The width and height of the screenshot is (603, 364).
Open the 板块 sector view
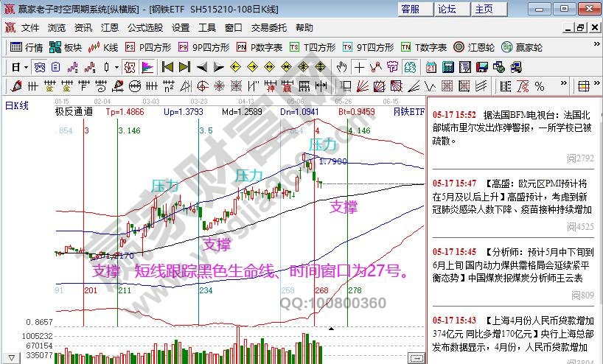65,47
